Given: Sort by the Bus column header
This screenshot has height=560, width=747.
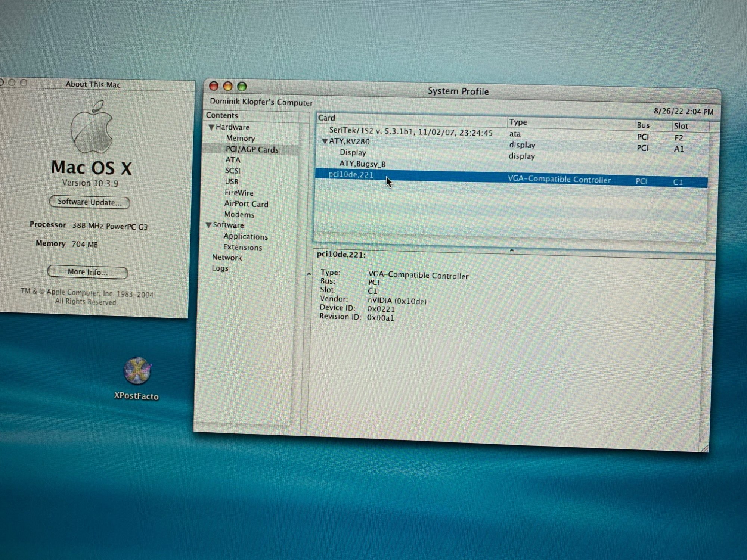Looking at the screenshot, I should [x=654, y=125].
